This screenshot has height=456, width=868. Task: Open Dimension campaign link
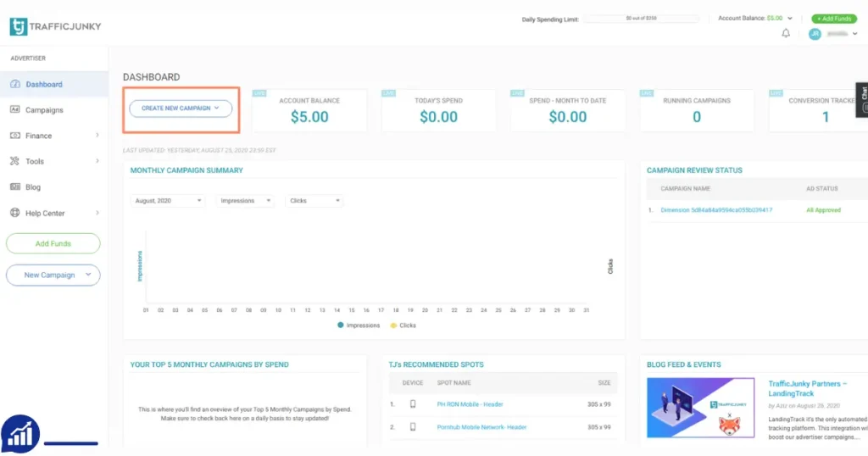coord(716,210)
